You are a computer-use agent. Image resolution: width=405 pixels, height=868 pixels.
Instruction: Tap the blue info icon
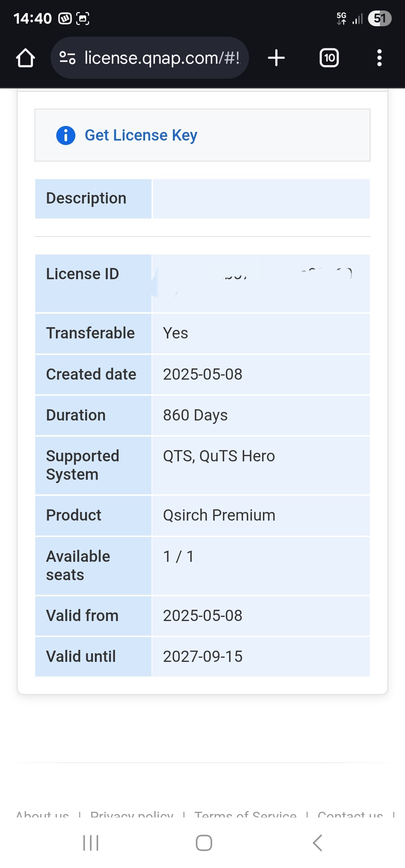(x=66, y=135)
